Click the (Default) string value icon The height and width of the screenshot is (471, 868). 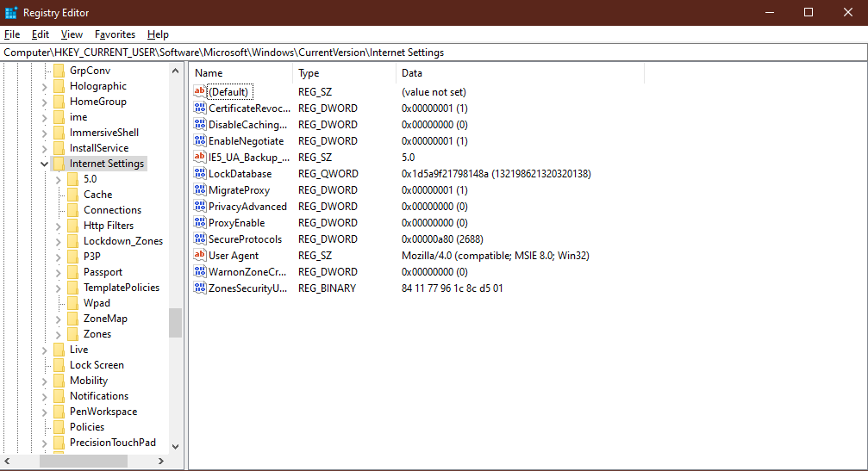click(x=199, y=92)
